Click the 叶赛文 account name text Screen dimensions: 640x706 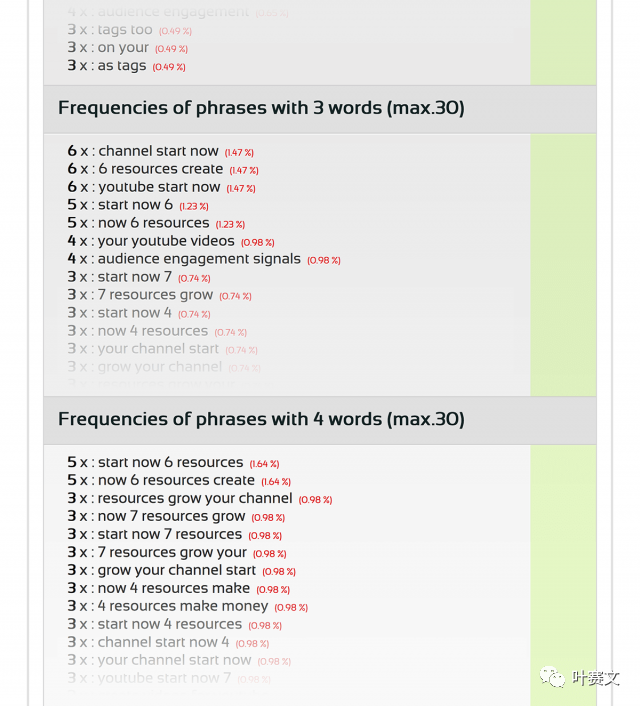pos(595,679)
